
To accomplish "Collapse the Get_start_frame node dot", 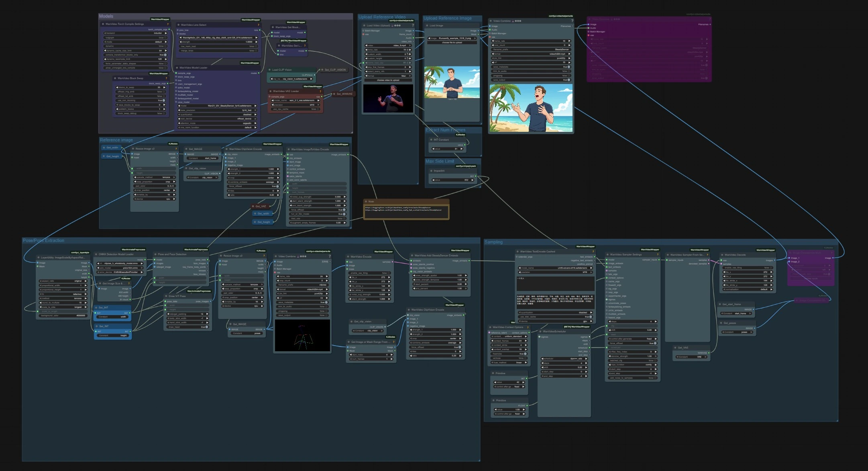I will pos(720,304).
